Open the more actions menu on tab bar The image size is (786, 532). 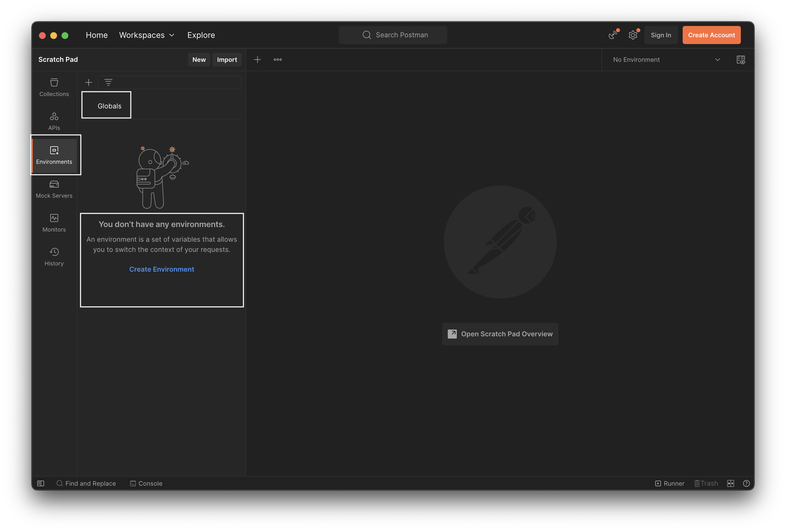pos(277,60)
